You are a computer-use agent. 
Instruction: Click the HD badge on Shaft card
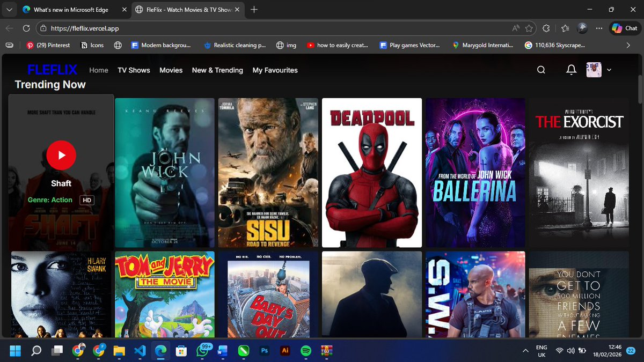pyautogui.click(x=86, y=200)
